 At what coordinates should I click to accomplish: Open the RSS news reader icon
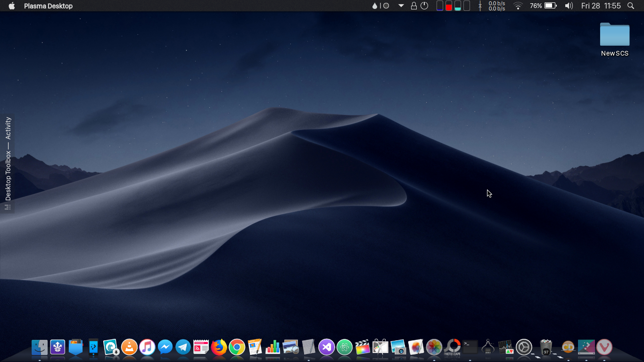(x=201, y=347)
